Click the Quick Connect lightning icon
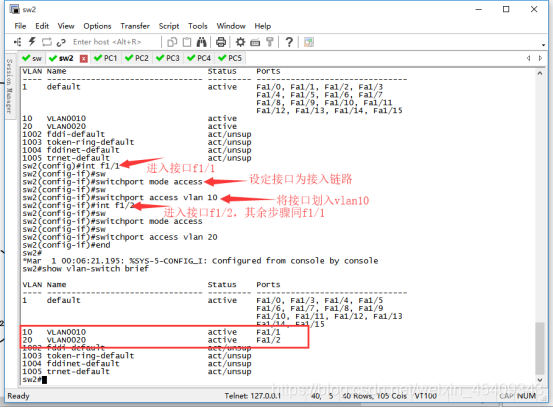The height and width of the screenshot is (408, 553). click(32, 42)
